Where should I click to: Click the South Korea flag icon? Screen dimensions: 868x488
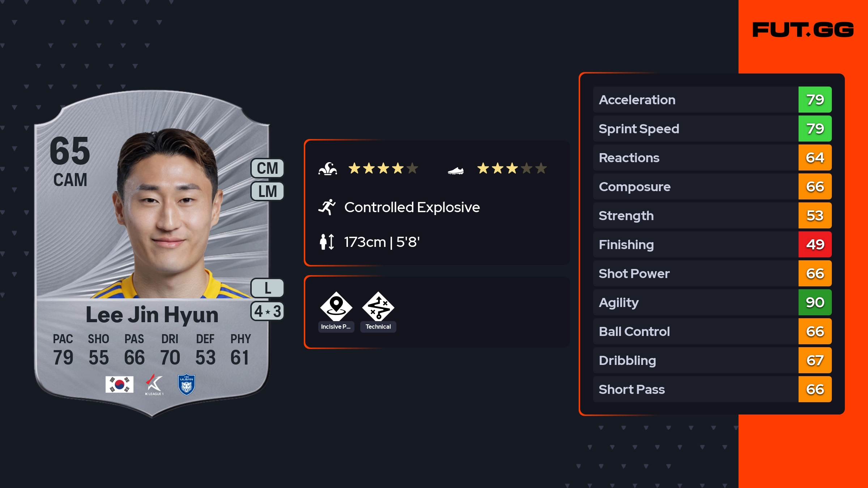point(119,384)
